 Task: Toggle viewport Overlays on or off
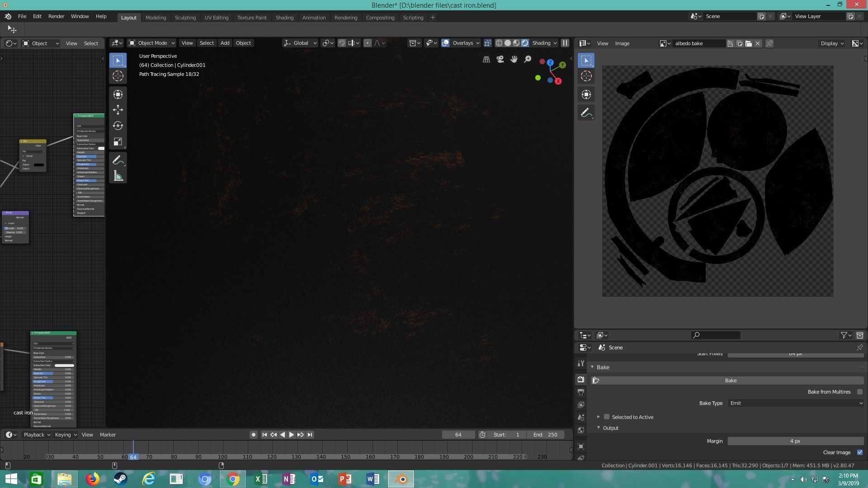(x=445, y=43)
